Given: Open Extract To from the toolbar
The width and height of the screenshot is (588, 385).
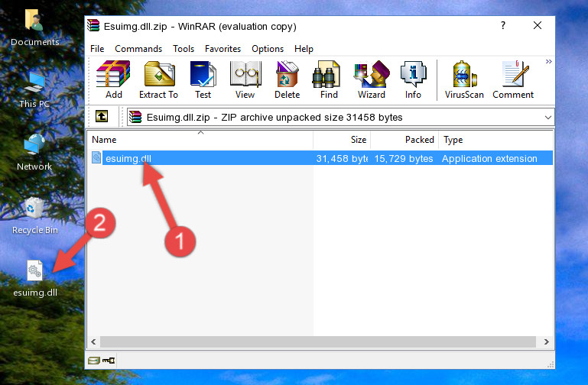Looking at the screenshot, I should [x=158, y=79].
